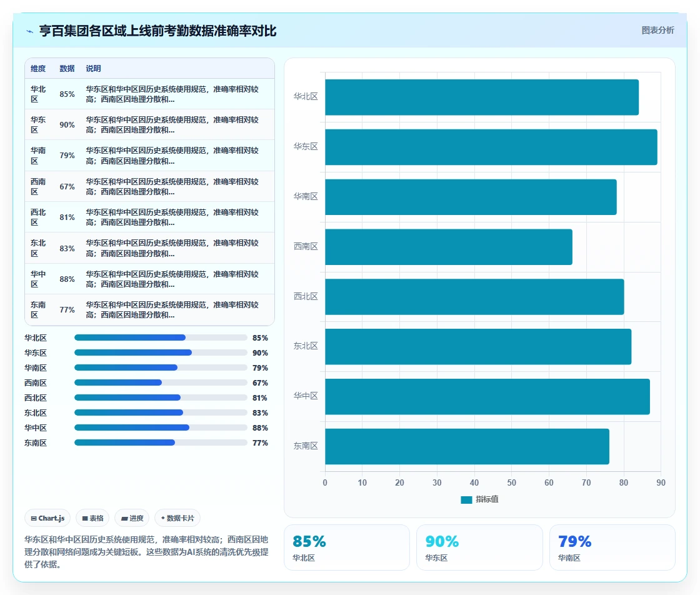
Task: Click the title 亨百集团各区域上线前考勤数据准确率对比
Action: click(x=157, y=31)
